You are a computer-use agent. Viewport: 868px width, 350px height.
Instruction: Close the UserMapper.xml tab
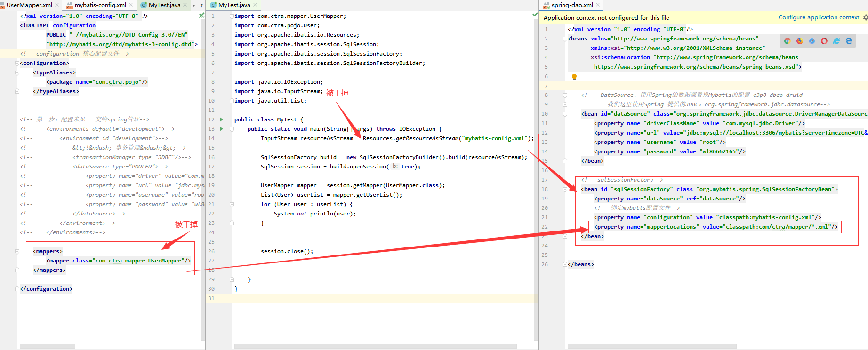pos(57,5)
